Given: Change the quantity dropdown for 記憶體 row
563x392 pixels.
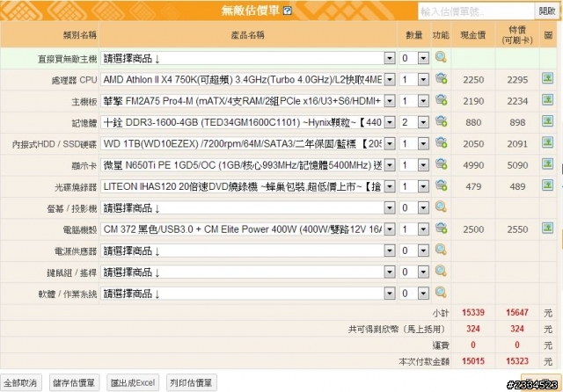Looking at the screenshot, I should (414, 122).
